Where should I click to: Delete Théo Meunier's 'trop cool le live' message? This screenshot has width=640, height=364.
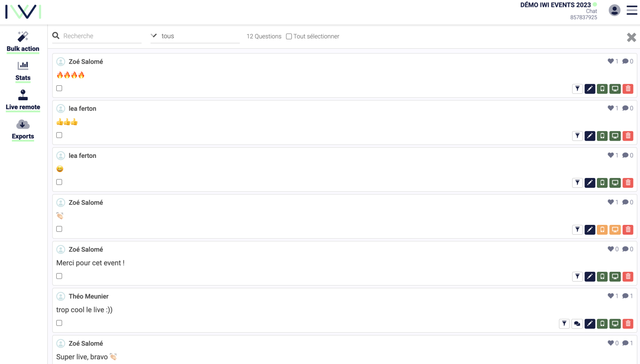(628, 323)
